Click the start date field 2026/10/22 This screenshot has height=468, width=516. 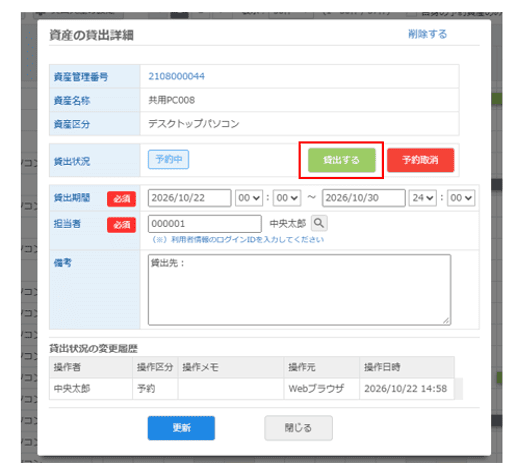point(189,198)
